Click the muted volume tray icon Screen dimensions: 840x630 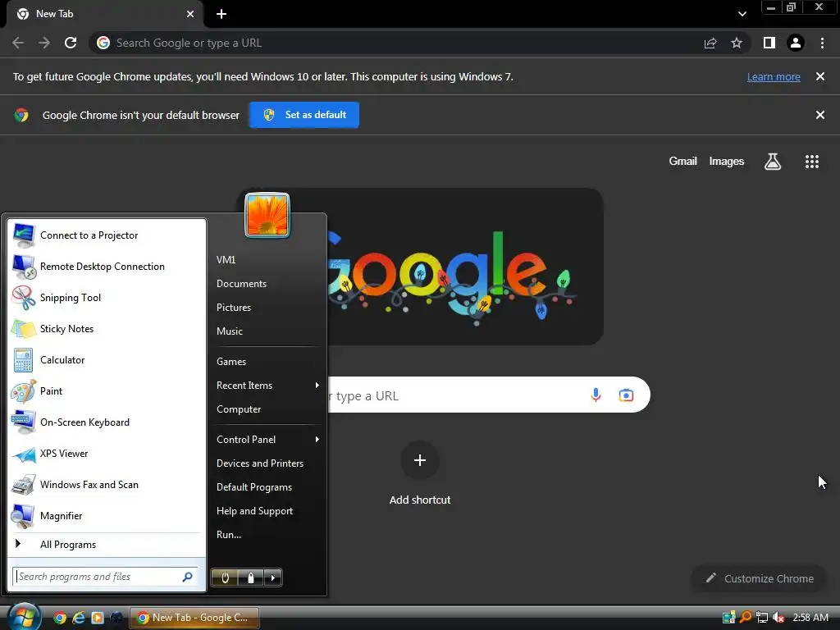778,618
